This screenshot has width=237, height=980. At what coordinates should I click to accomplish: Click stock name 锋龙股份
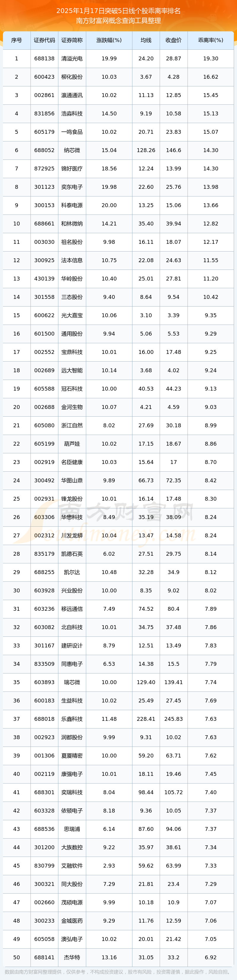[72, 499]
